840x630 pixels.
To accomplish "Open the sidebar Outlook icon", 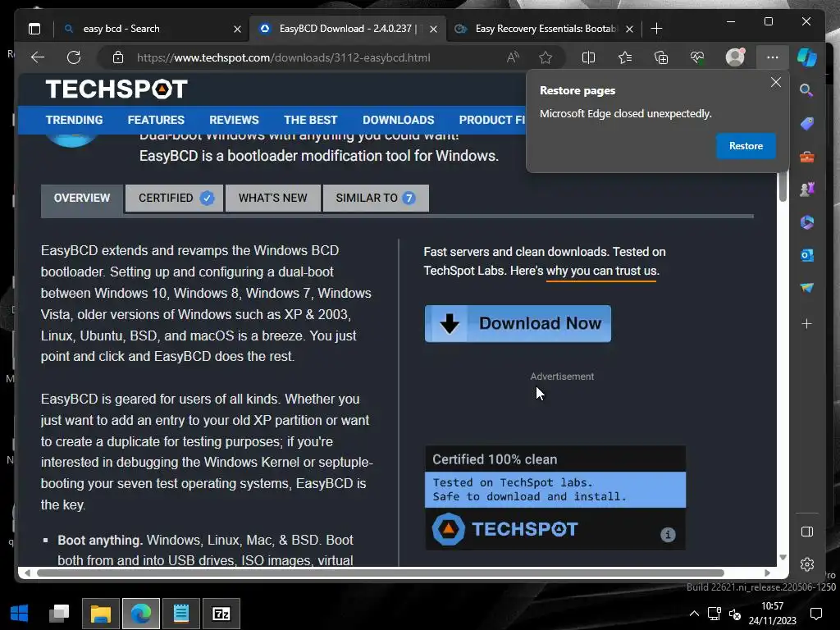I will coord(807,255).
